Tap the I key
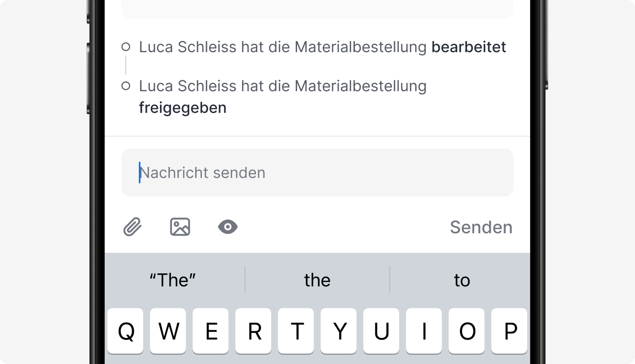635x364 pixels. tap(424, 331)
